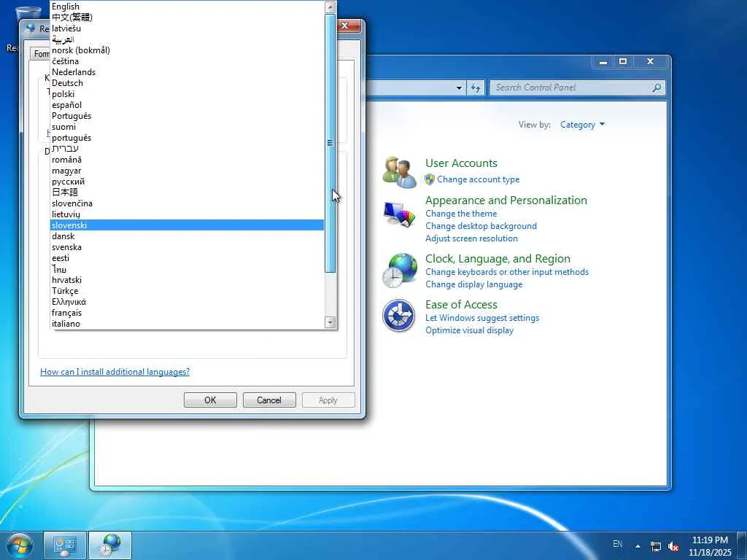Select čeština from the language list
The width and height of the screenshot is (747, 560).
pos(187,61)
